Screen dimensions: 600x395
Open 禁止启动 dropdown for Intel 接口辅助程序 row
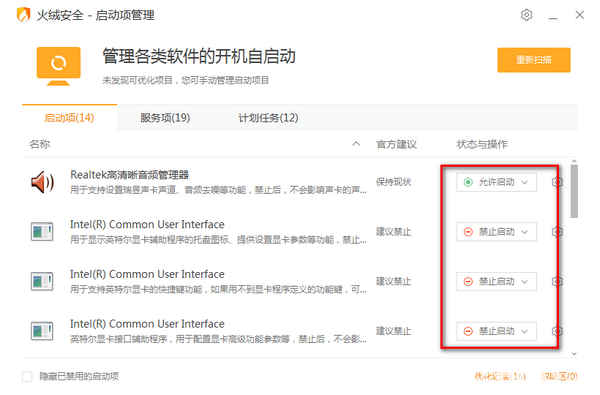496,331
